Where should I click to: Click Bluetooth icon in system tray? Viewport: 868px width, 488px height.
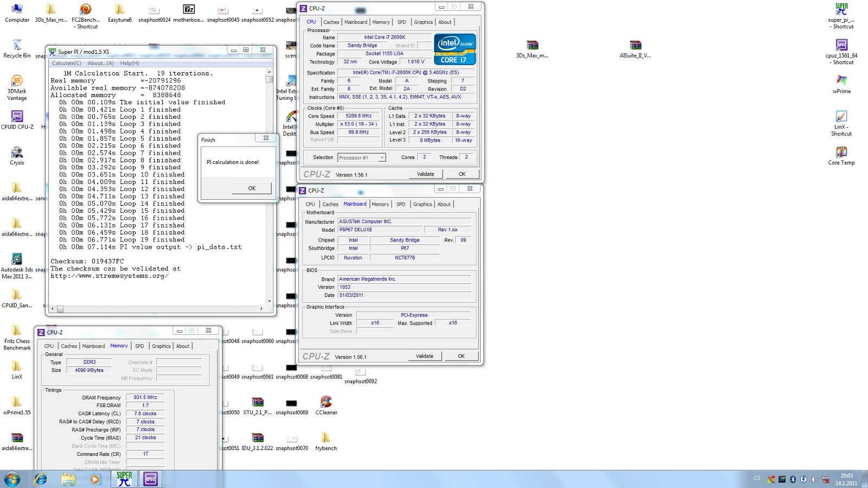(x=793, y=479)
